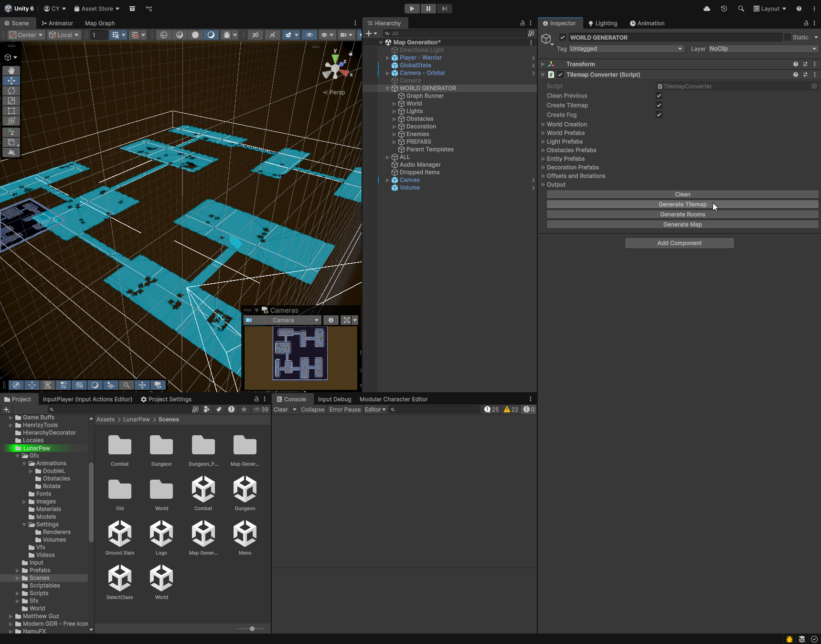Click the Add Component button

679,243
